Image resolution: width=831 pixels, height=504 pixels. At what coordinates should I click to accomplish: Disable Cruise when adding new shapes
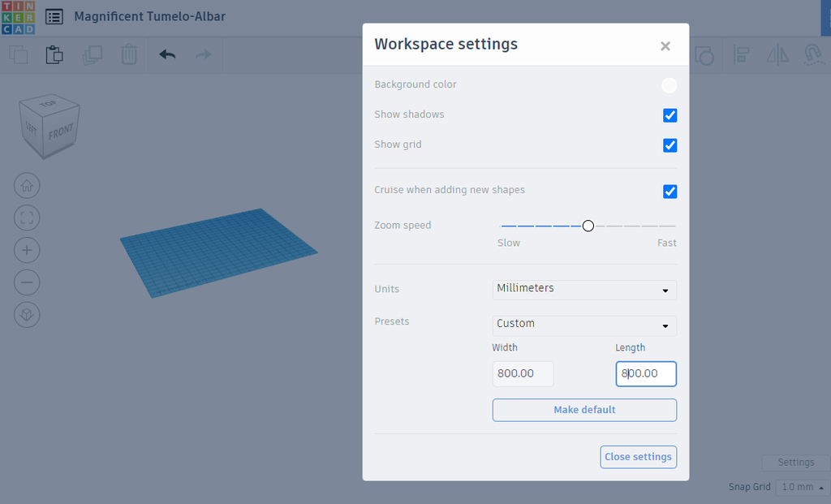(670, 192)
